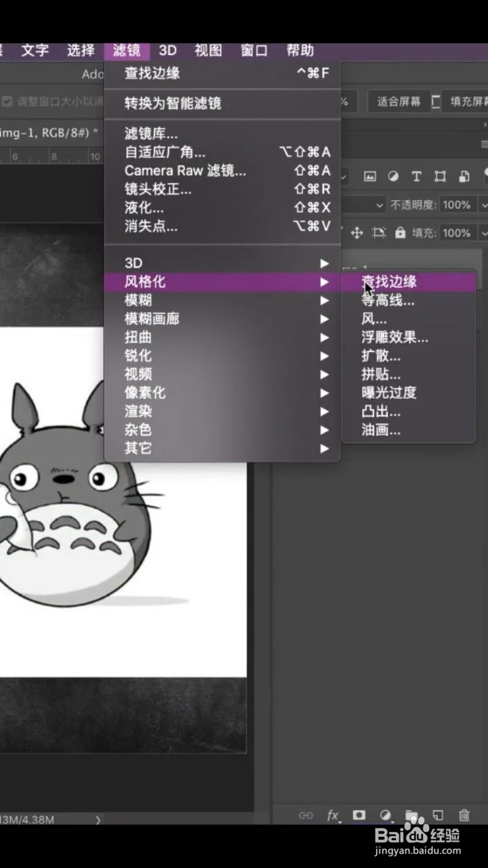Viewport: 488px width, 868px height.
Task: Open the 视图 view menu
Action: [x=208, y=51]
